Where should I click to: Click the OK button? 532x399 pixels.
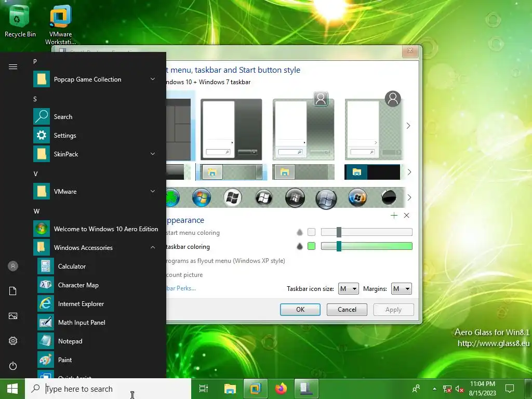[300, 310]
